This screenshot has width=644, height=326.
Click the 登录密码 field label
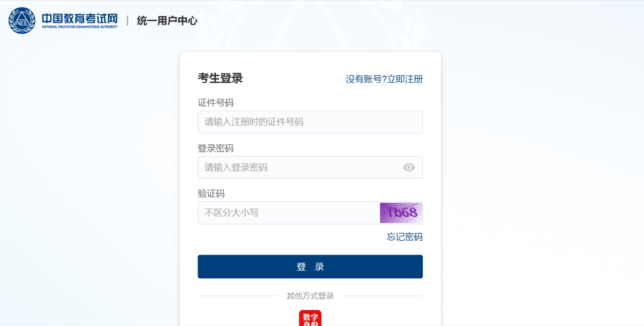(x=215, y=148)
